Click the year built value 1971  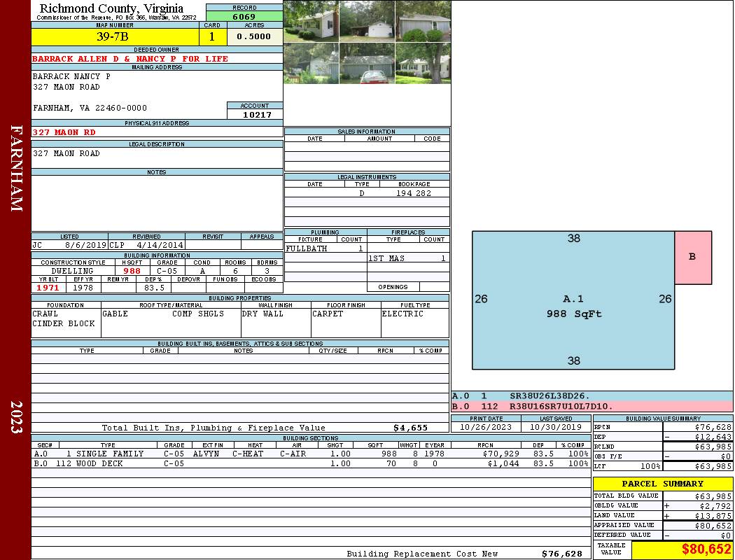48,288
